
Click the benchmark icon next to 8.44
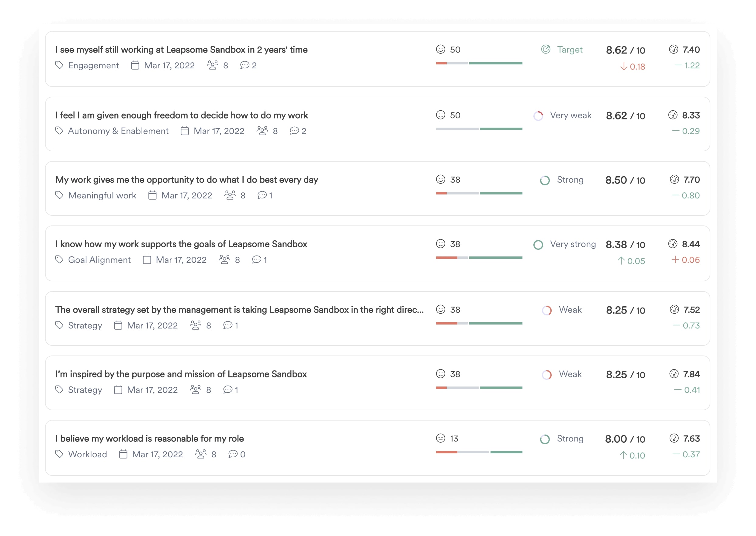pos(673,244)
